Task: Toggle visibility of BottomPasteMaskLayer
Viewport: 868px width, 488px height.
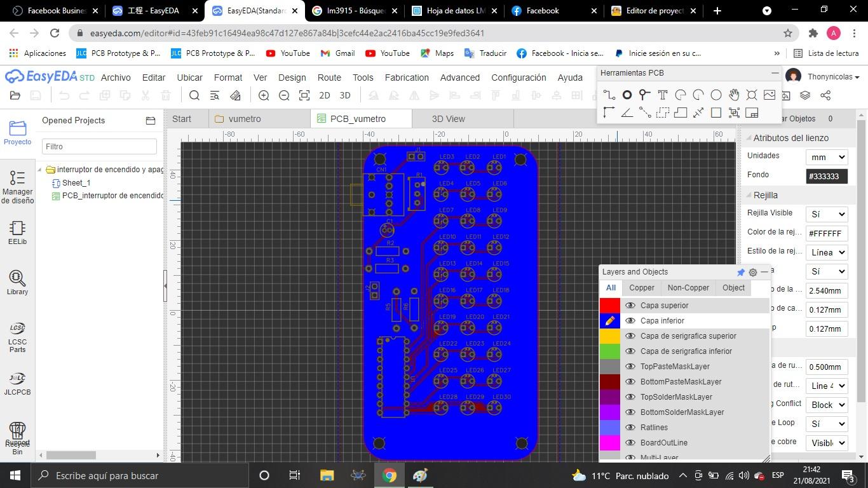Action: (x=630, y=382)
